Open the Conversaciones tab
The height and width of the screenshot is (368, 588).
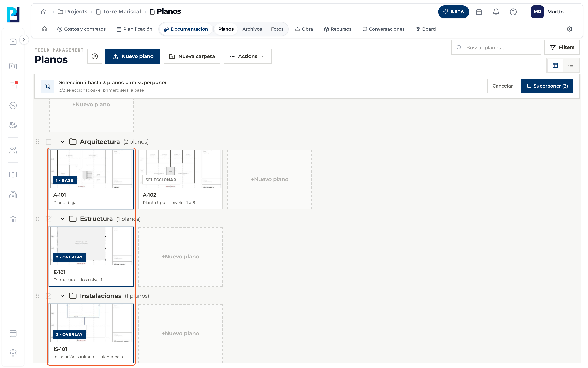[x=383, y=29]
